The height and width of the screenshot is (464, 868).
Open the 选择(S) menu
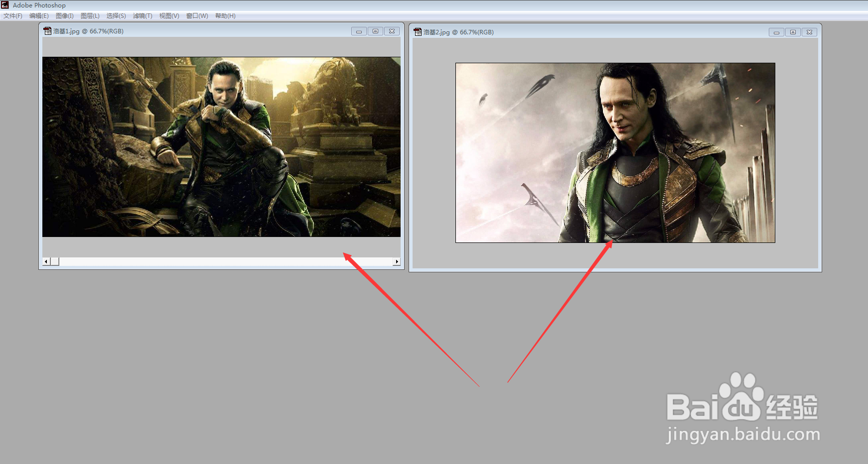pyautogui.click(x=116, y=16)
